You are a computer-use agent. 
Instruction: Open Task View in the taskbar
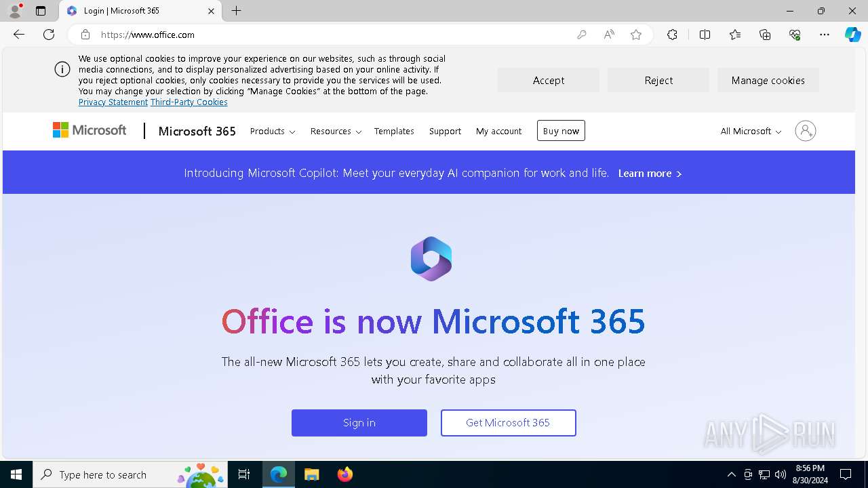pos(245,474)
